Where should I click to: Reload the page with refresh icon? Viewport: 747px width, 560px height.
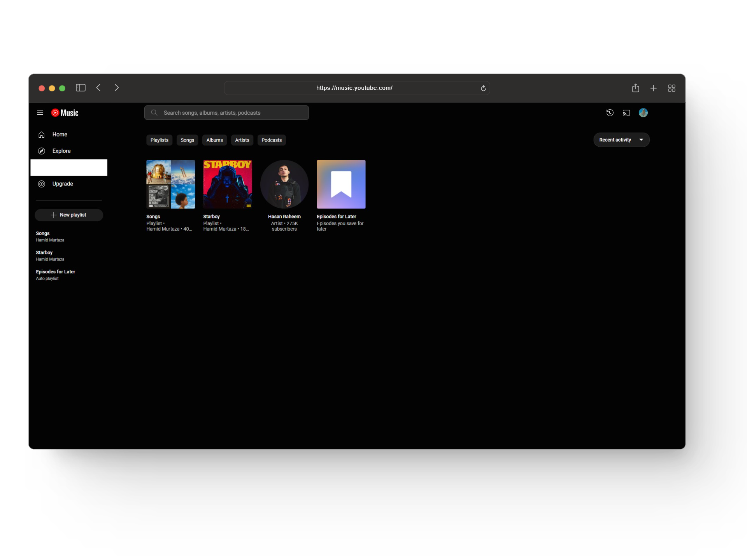[483, 88]
